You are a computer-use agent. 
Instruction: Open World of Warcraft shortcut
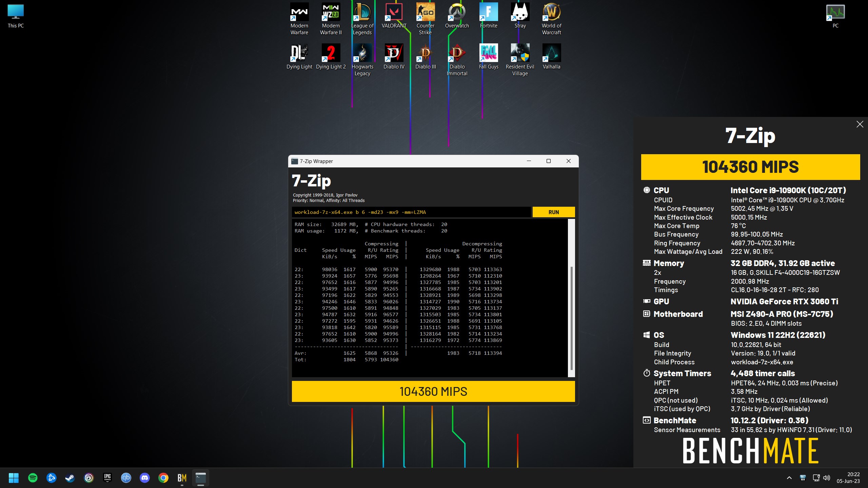(x=551, y=19)
